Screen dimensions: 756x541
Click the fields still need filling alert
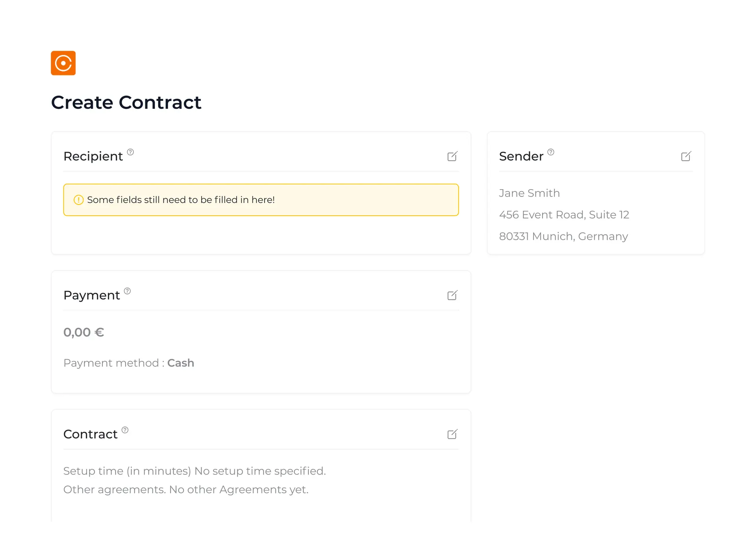[261, 200]
